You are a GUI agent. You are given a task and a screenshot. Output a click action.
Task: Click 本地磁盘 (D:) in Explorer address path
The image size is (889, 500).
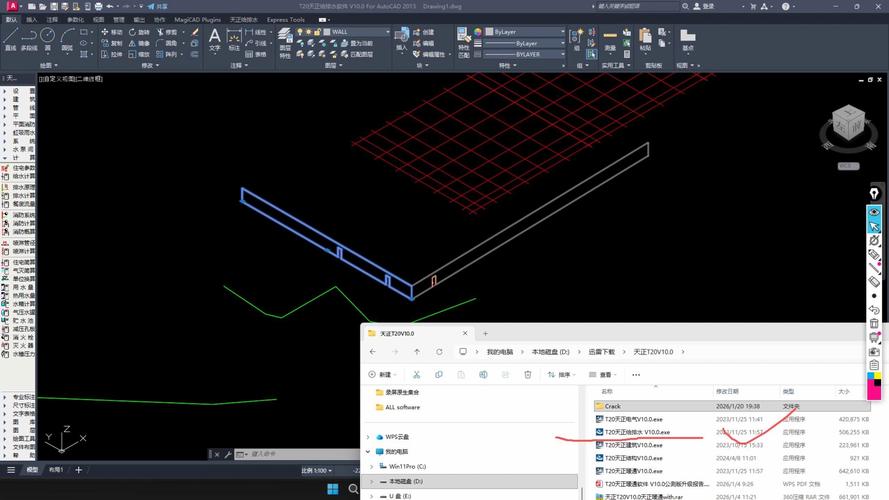click(551, 352)
